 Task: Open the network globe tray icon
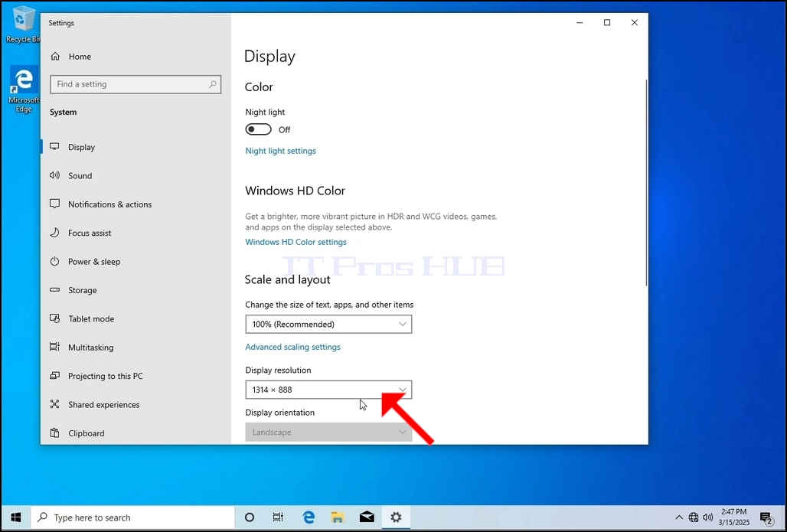pyautogui.click(x=694, y=517)
